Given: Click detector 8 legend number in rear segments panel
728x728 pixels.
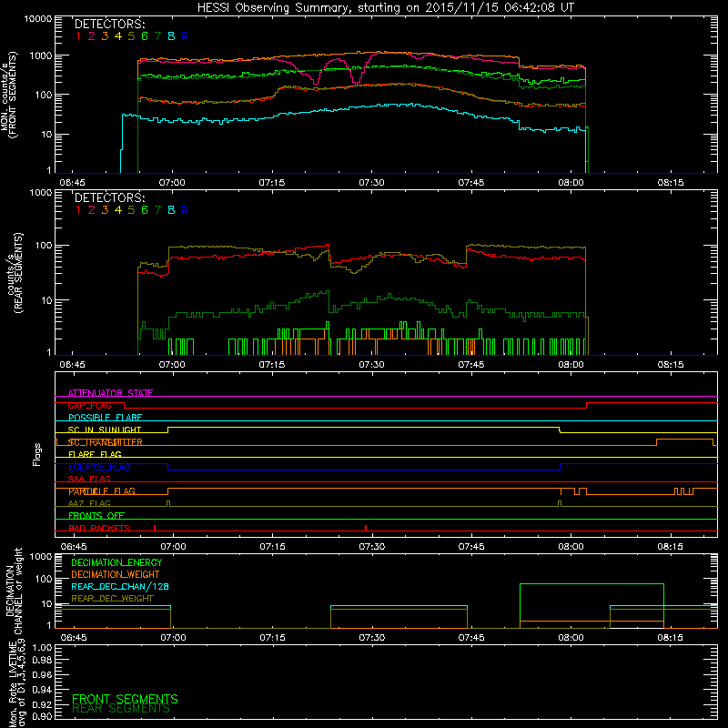Looking at the screenshot, I should (x=171, y=210).
